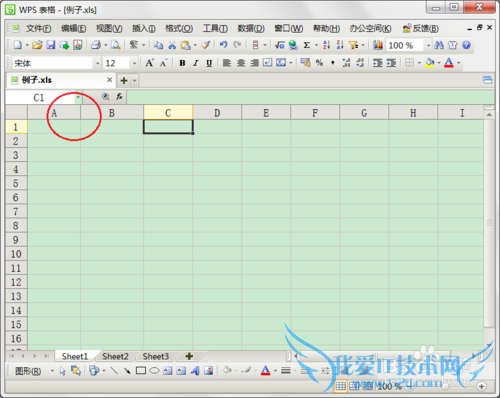This screenshot has width=500, height=398.
Task: Expand the borders dropdown arrow
Action: click(419, 63)
